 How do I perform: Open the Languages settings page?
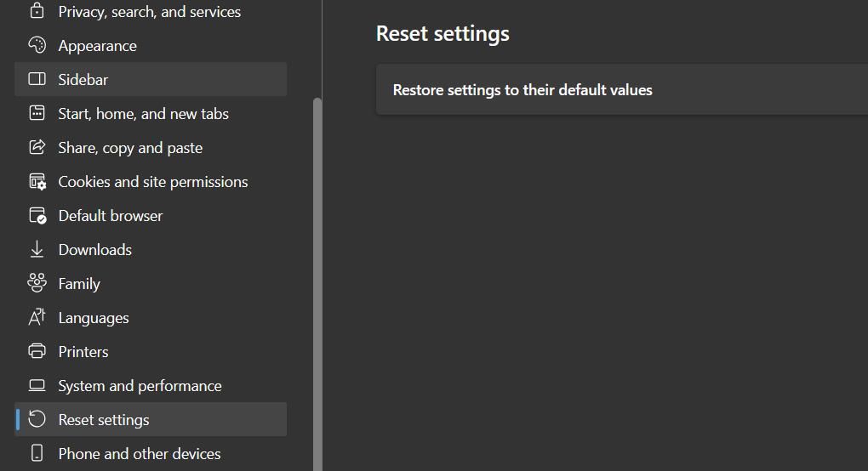point(94,318)
